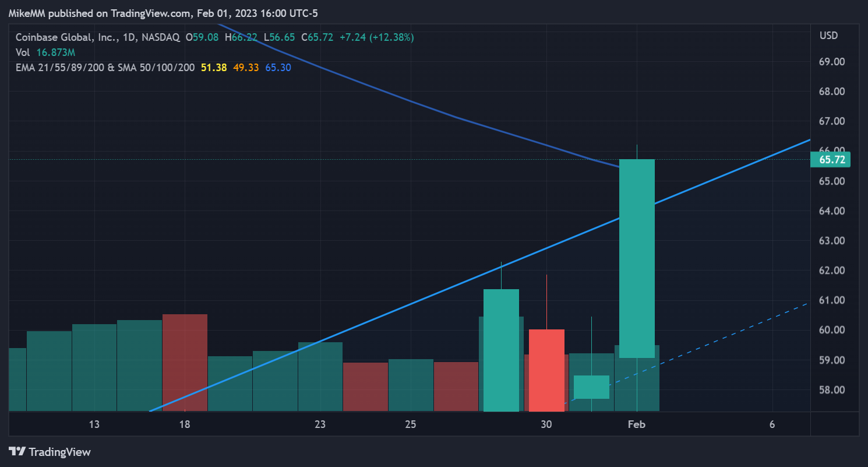The height and width of the screenshot is (467, 868).
Task: Click the 69.00 price axis label
Action: click(832, 62)
